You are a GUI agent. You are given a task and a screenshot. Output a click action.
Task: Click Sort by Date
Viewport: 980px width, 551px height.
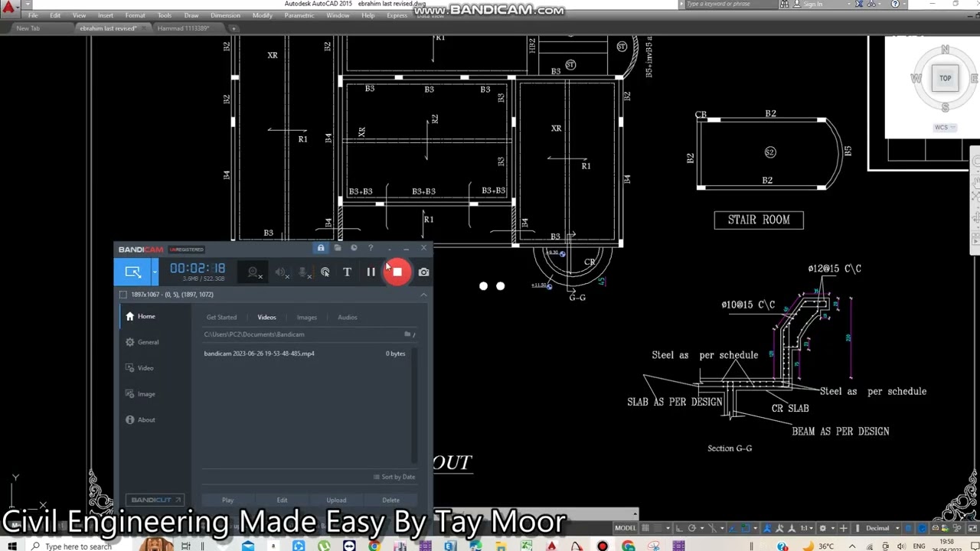(x=394, y=477)
